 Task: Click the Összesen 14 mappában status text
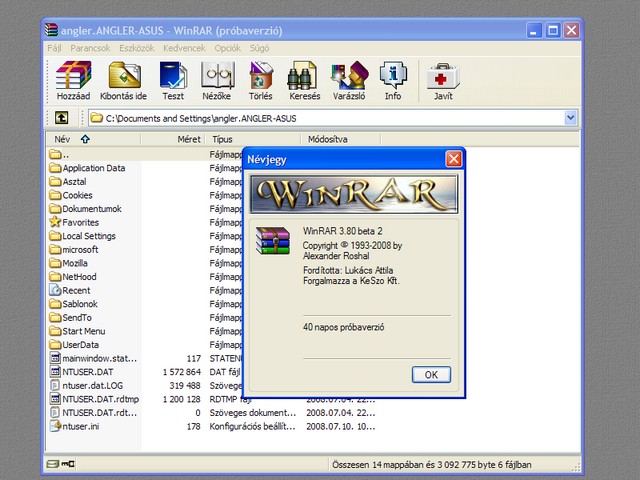click(x=431, y=464)
